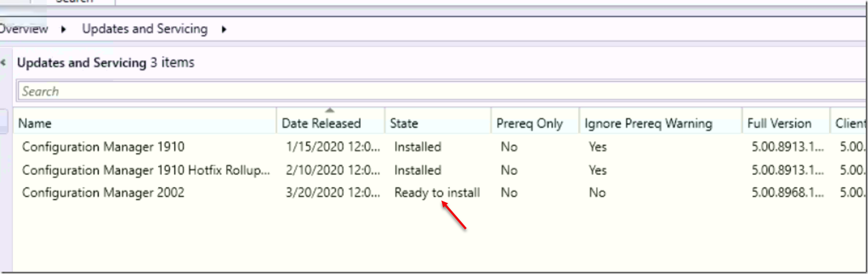Expand arrow after Overview breadcrumb
This screenshot has height=274, width=868.
[64, 29]
